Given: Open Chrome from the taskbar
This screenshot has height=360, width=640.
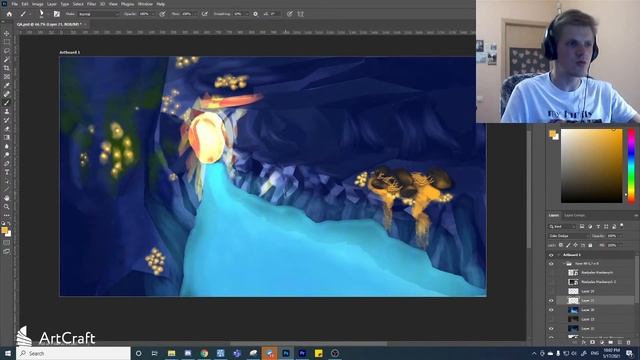Looking at the screenshot, I should tap(204, 353).
